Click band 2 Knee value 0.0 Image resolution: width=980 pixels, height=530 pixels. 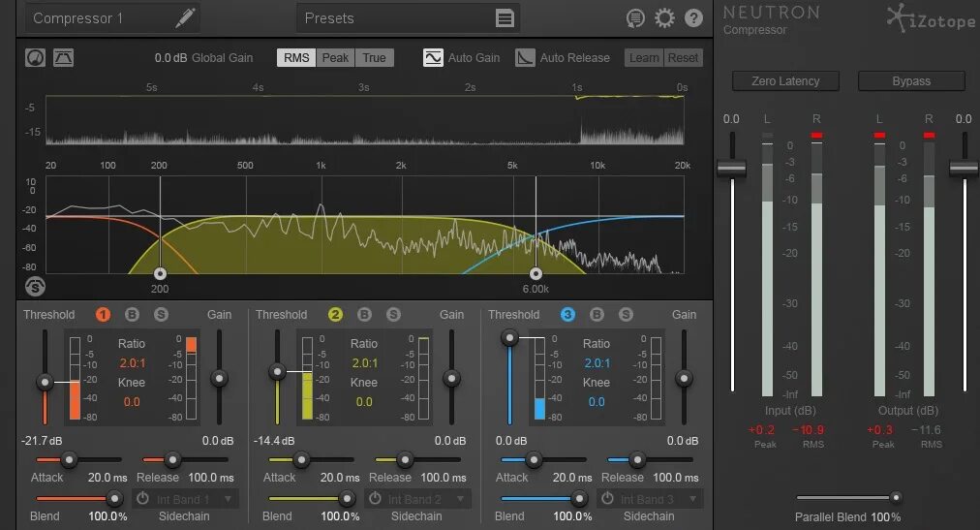364,402
